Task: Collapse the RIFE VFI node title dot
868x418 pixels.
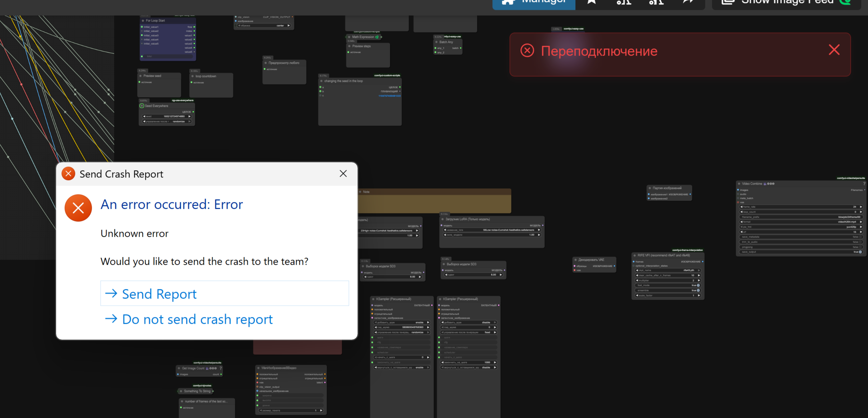Action: click(x=634, y=255)
